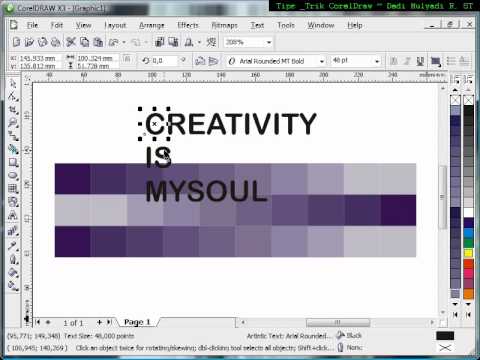Select the Text tool (letter A)

tap(13, 215)
